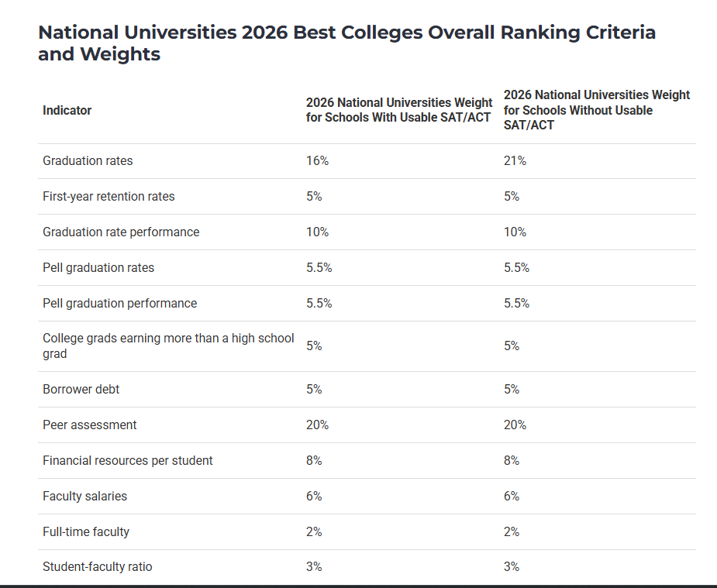
Task: Click the 21% weight for Graduation rates
Action: pos(515,161)
